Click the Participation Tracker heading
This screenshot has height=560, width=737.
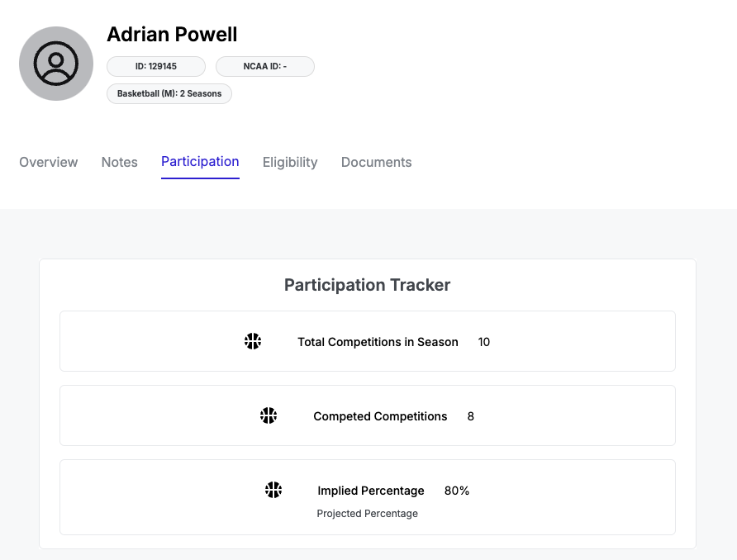367,285
